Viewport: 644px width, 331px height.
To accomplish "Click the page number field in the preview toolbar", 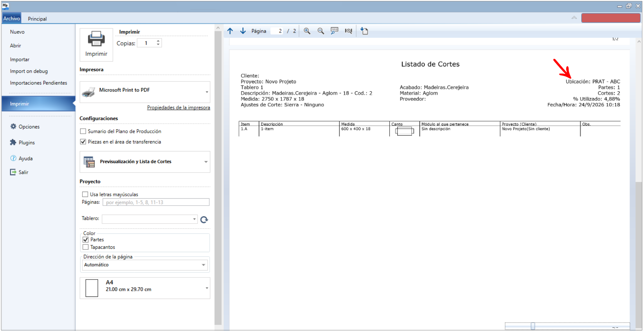I will (277, 31).
